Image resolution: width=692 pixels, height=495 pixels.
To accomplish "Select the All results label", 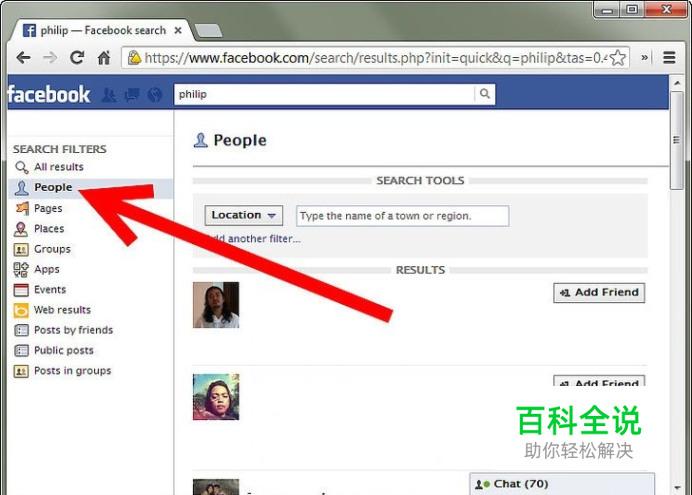I will click(59, 167).
